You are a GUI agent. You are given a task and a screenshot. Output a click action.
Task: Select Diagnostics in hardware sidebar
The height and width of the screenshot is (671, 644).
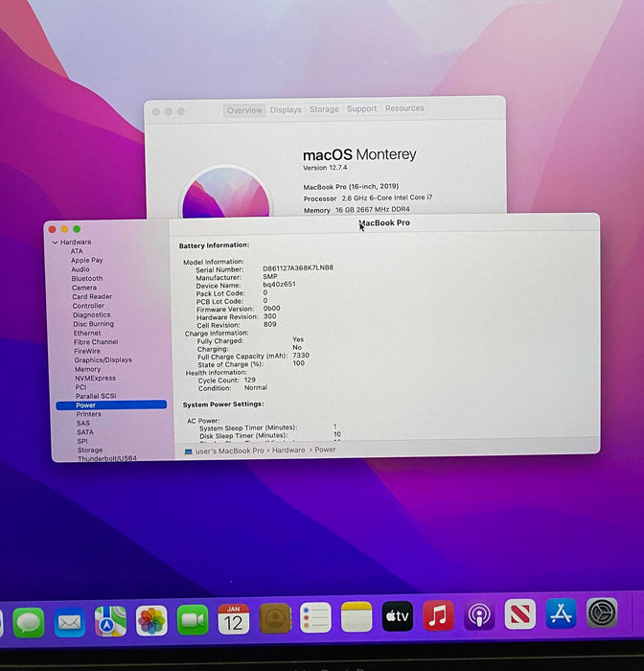tap(92, 314)
